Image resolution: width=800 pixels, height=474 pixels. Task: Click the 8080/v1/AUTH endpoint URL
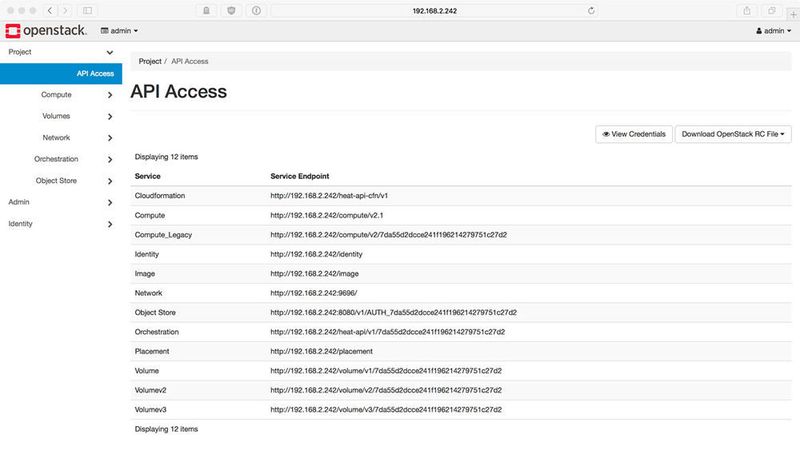[x=393, y=312]
